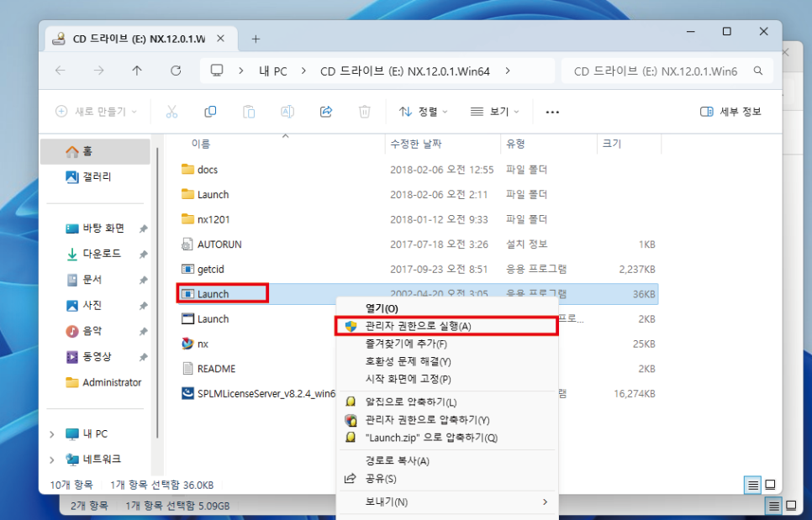Click CD 드라이브 (E:) path segment

[405, 71]
